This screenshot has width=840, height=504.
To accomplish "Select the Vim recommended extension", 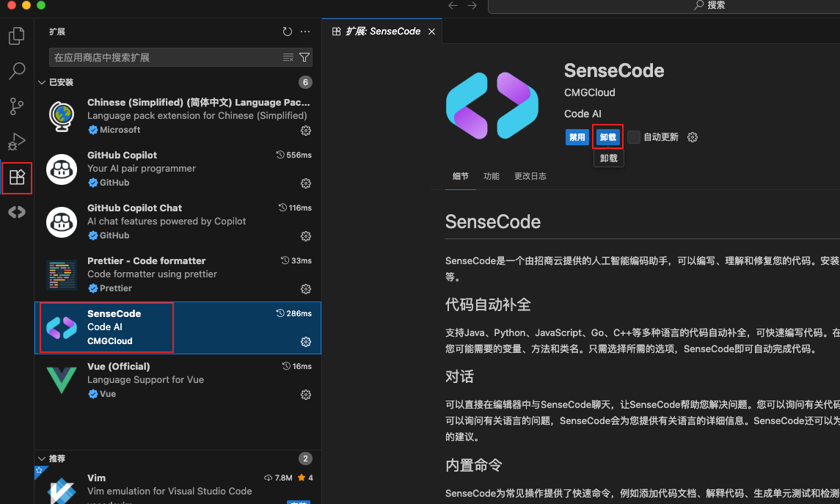I will pyautogui.click(x=178, y=485).
